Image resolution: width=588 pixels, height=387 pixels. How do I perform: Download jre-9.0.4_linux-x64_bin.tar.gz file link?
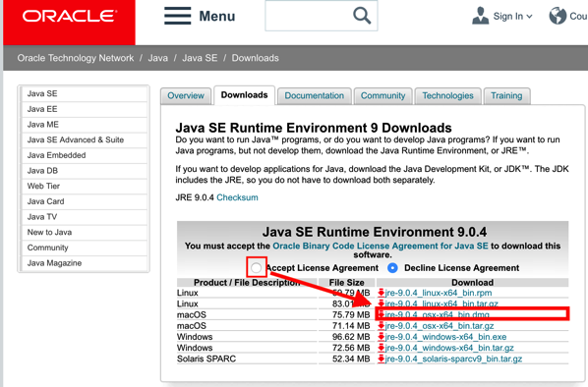(x=441, y=304)
